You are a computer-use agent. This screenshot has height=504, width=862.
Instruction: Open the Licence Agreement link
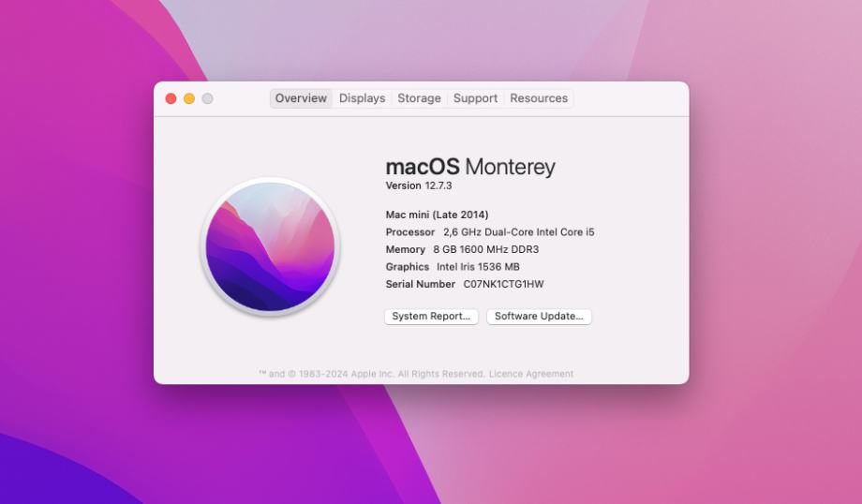pyautogui.click(x=531, y=374)
